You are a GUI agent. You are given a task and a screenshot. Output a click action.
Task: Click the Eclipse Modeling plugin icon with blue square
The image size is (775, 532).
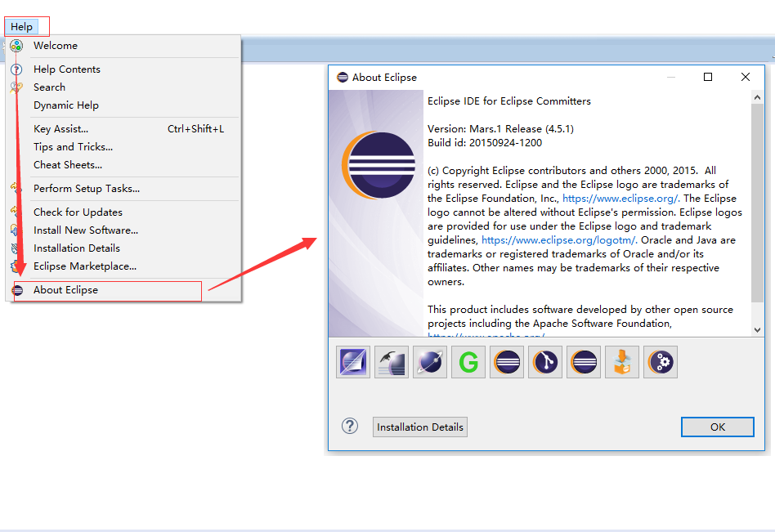tap(353, 362)
